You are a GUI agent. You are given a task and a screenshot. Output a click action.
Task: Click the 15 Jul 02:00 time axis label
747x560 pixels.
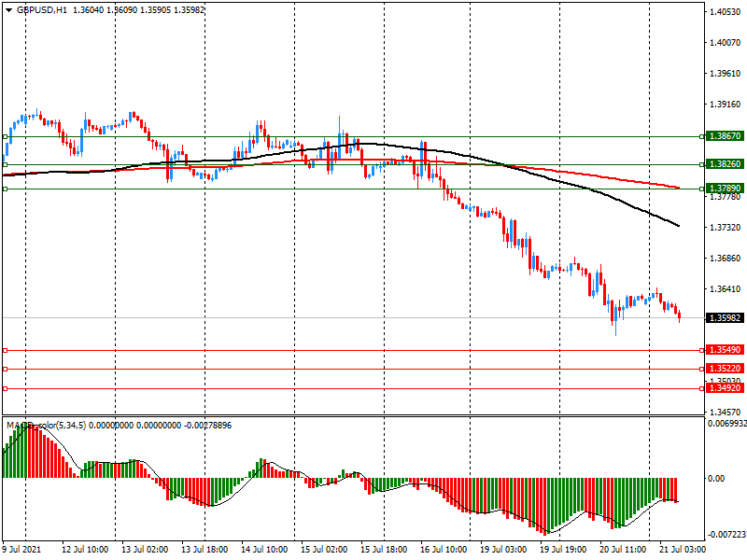(x=325, y=550)
